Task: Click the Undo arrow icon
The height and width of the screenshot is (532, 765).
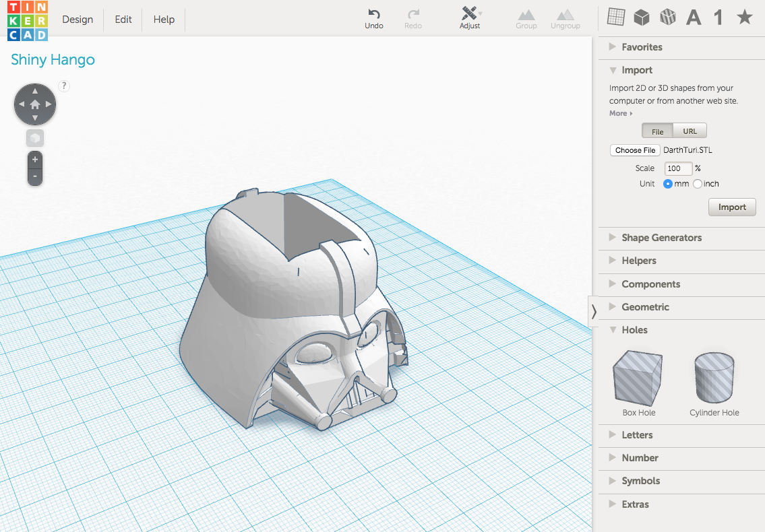Action: coord(373,13)
